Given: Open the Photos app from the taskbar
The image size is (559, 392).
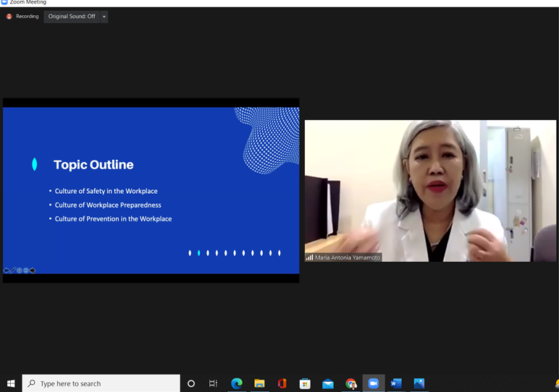Looking at the screenshot, I should point(419,383).
